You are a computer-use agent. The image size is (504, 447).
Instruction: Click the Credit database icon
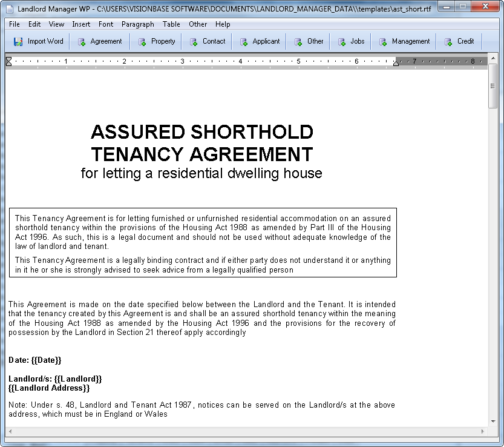coord(448,42)
